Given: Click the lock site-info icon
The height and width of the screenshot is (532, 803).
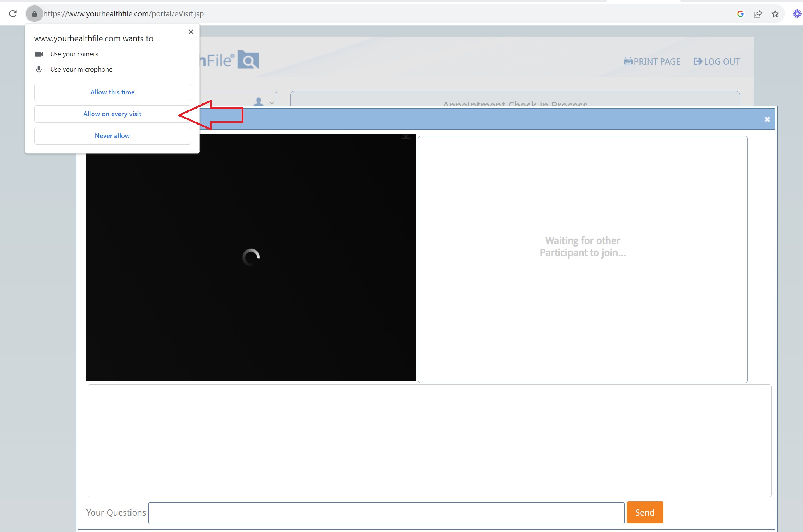Looking at the screenshot, I should (x=34, y=14).
